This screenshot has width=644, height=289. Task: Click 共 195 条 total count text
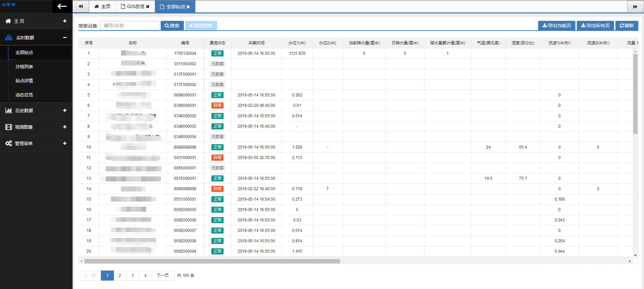tap(186, 275)
